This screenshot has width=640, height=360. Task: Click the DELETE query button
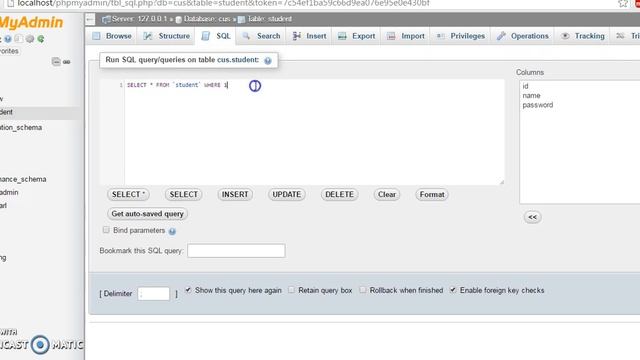[x=339, y=194]
